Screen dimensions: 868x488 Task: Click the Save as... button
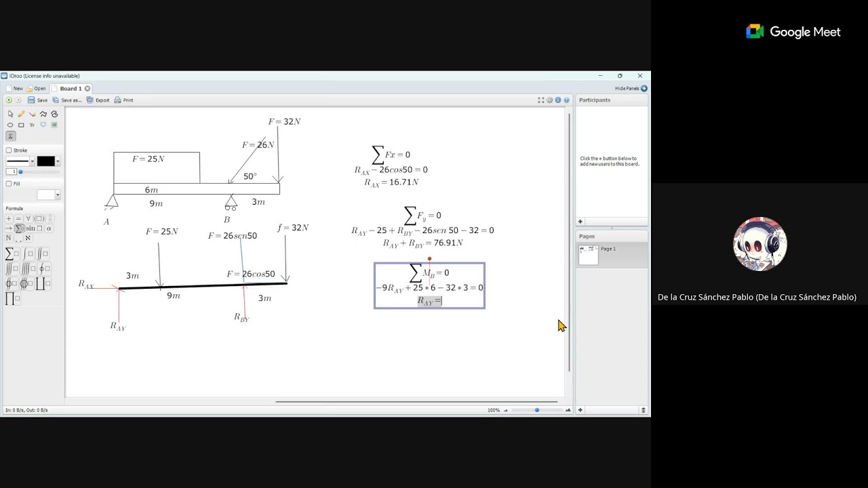click(x=67, y=100)
